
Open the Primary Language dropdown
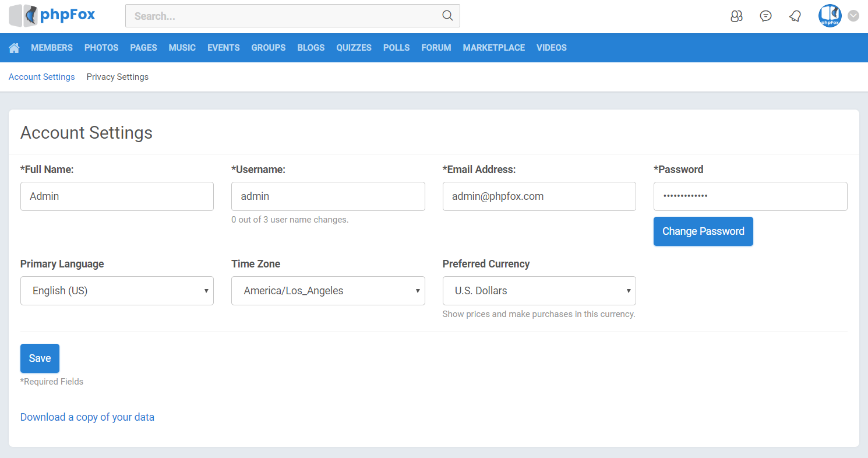117,291
